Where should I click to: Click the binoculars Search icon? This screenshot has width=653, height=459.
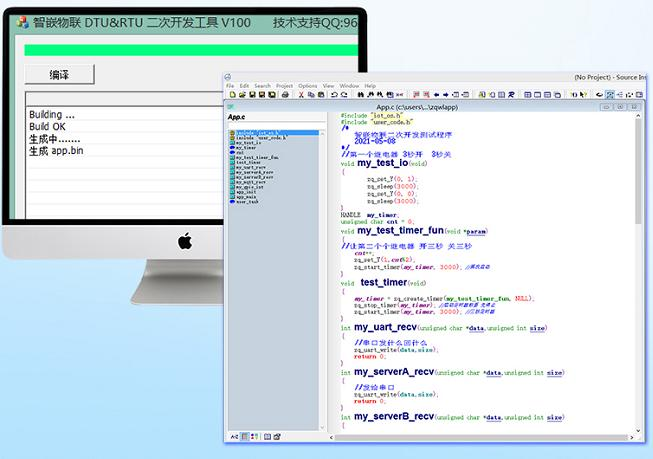pos(361,95)
